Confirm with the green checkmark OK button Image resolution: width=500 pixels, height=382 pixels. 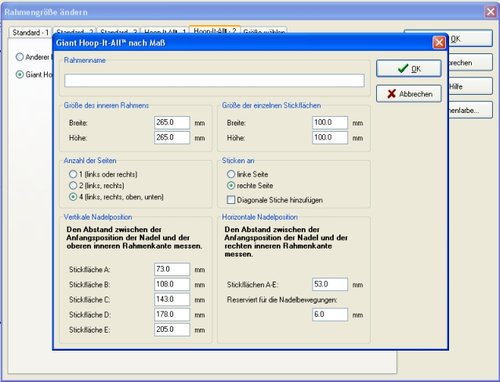point(409,69)
